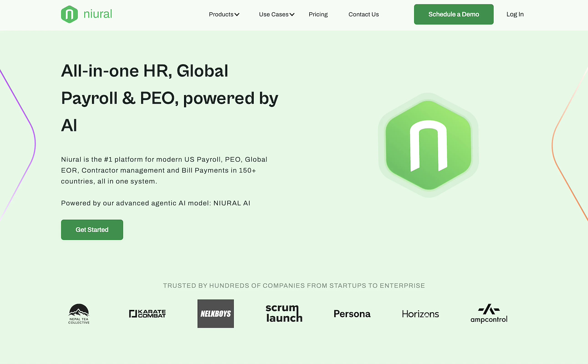
Task: Click the Nepal Tea Collective logo
Action: (x=79, y=314)
